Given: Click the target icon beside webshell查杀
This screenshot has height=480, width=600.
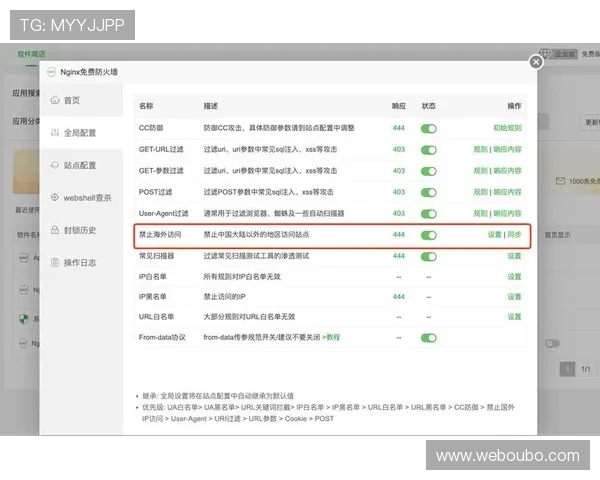Looking at the screenshot, I should click(x=55, y=198).
